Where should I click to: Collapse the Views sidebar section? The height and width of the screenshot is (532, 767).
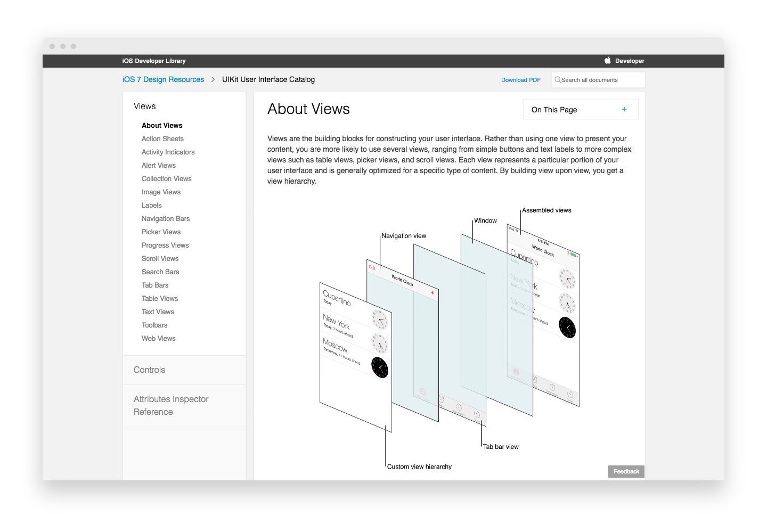[x=144, y=107]
